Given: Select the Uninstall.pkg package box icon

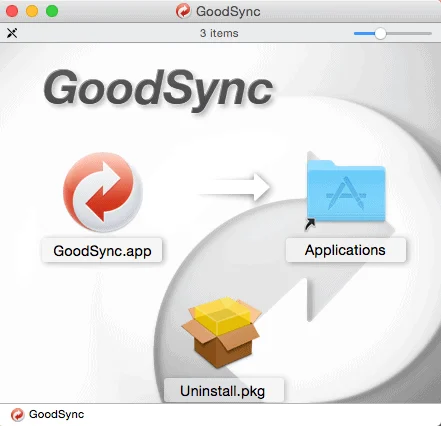Looking at the screenshot, I should click(x=222, y=332).
